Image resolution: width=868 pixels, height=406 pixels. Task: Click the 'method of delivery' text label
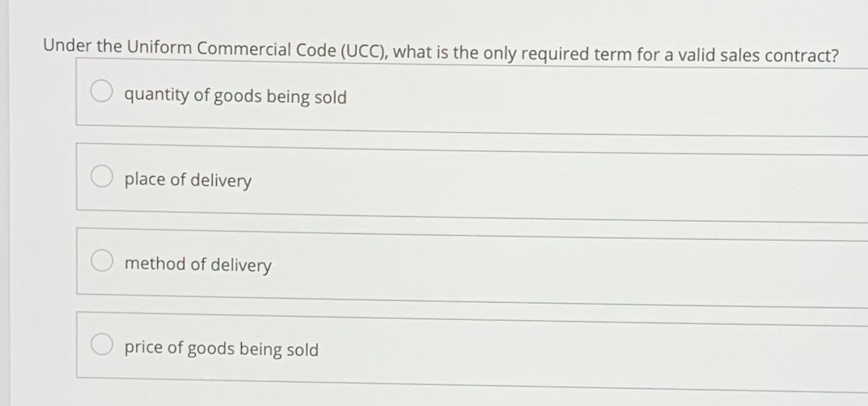[197, 264]
